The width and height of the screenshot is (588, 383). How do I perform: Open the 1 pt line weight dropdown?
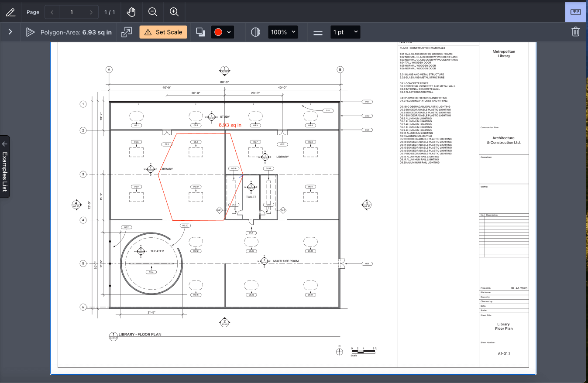345,31
